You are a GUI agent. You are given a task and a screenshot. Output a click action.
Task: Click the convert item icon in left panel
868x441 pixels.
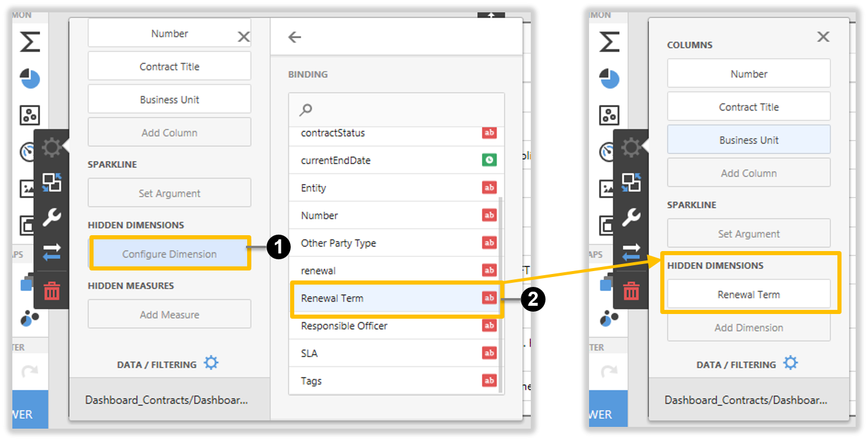52,182
